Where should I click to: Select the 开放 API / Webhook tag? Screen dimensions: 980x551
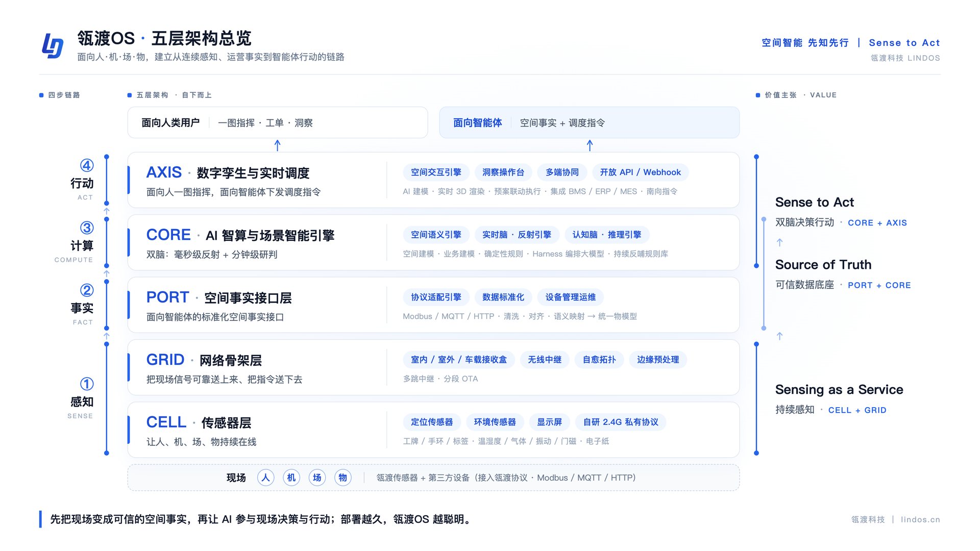click(x=640, y=172)
